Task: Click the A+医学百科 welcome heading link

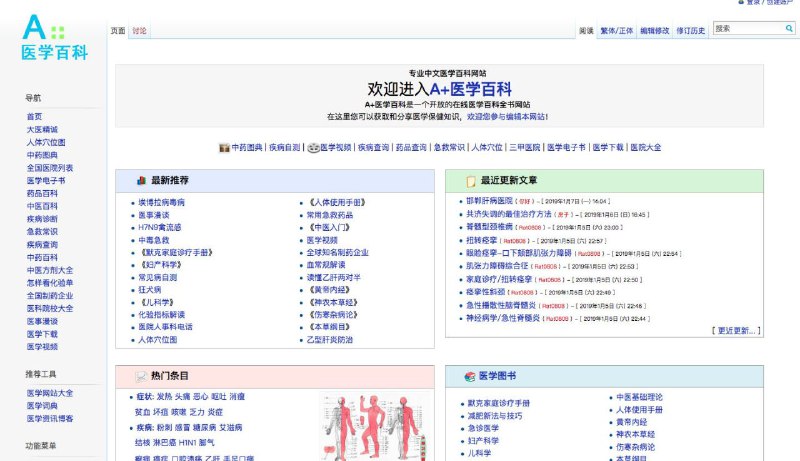Action: tap(470, 89)
